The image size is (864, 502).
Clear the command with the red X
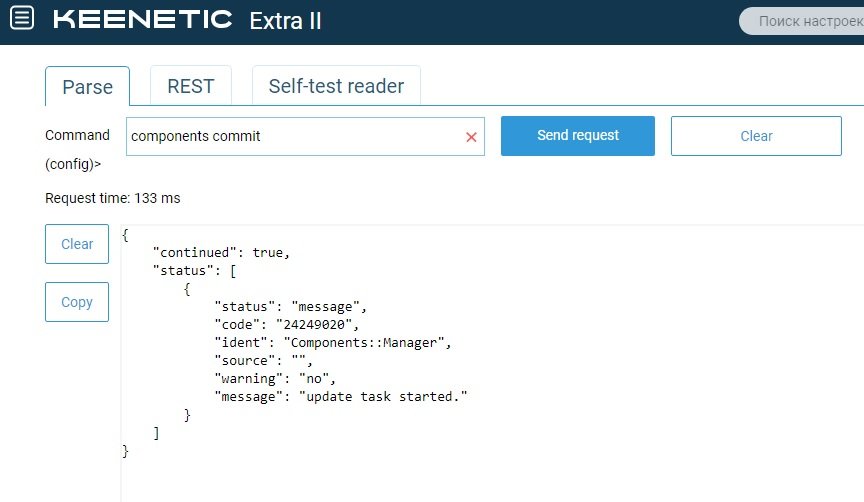(x=471, y=137)
